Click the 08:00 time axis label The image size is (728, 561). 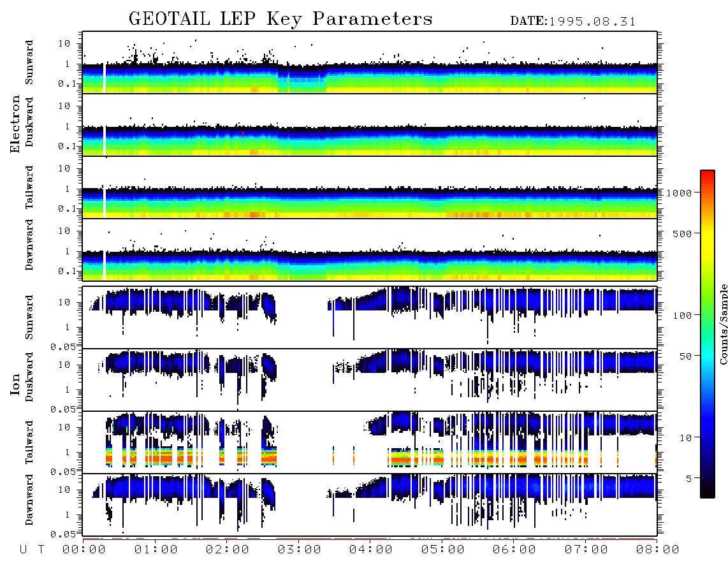coord(658,550)
